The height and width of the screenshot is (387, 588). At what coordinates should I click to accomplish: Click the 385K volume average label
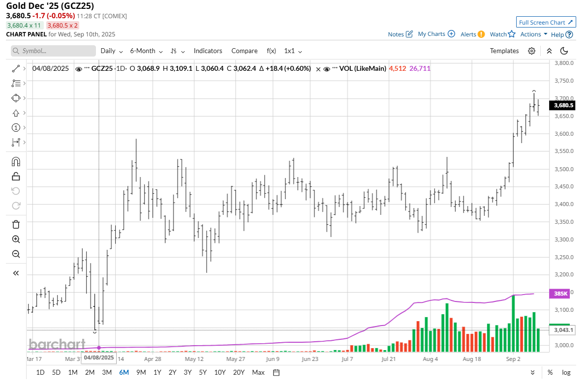[x=559, y=294]
